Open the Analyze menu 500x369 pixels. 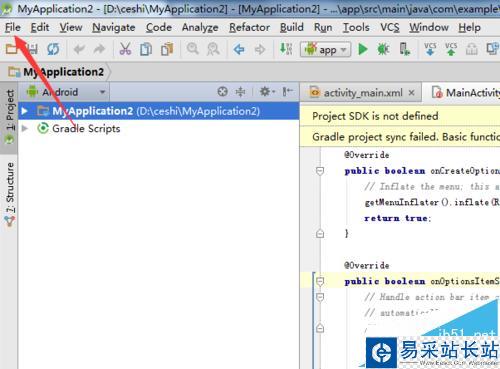[200, 27]
